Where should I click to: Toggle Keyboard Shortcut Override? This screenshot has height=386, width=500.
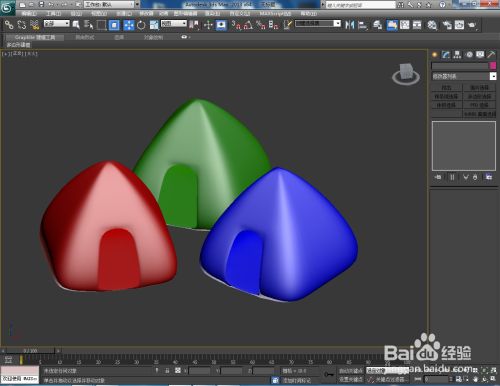(x=221, y=25)
